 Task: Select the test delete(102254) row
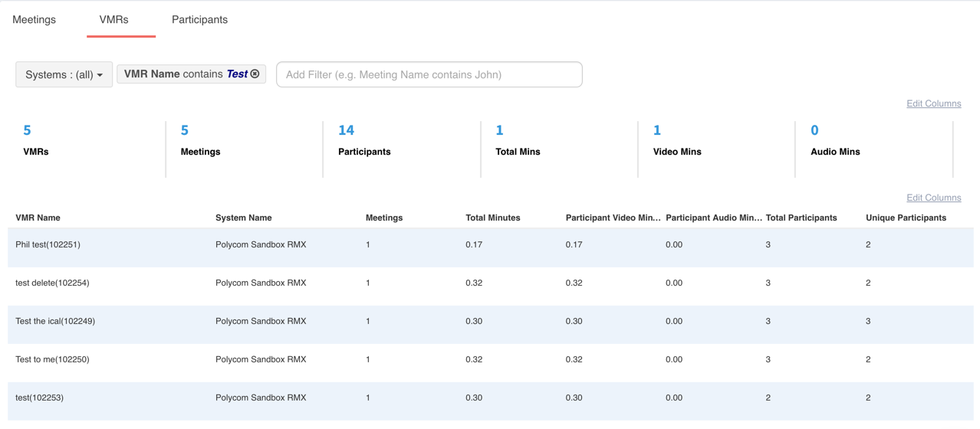[490, 286]
